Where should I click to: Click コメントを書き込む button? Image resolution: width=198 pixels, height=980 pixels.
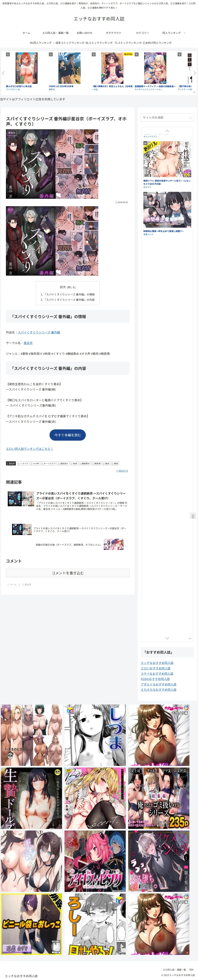(67, 573)
